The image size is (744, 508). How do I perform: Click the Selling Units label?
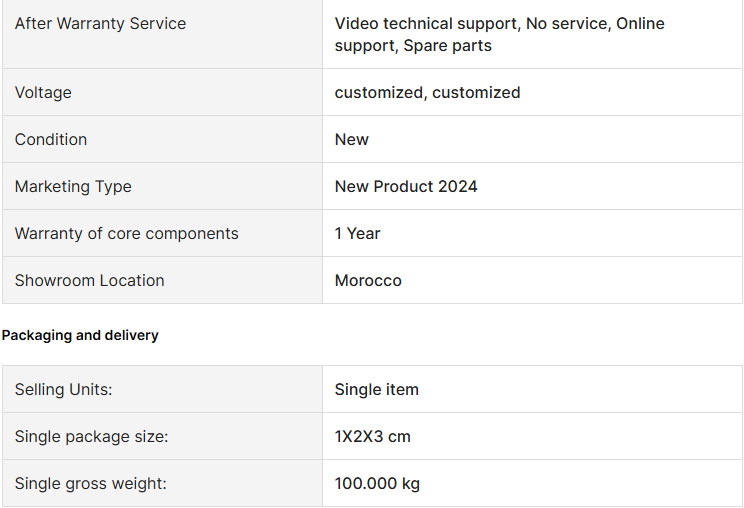(64, 389)
